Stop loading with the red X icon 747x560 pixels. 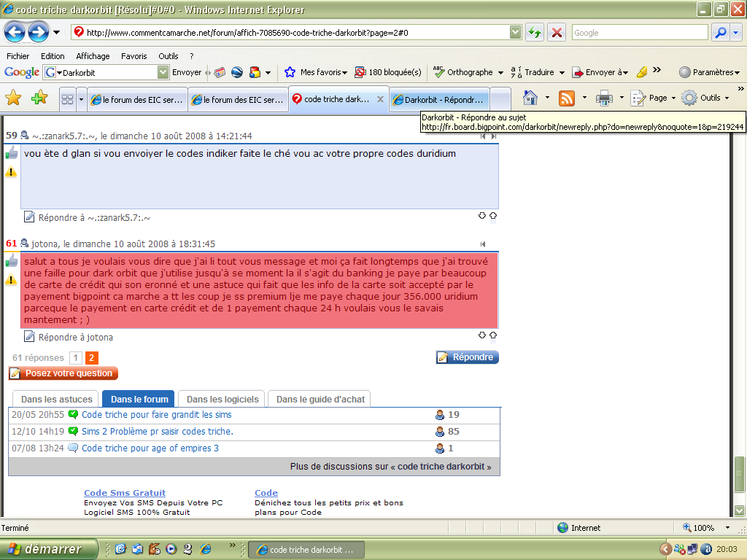click(557, 32)
